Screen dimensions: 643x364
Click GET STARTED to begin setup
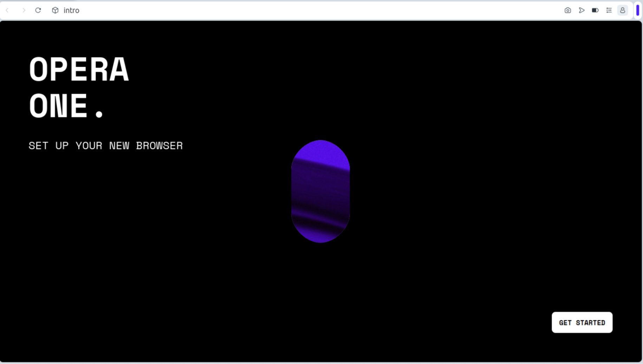click(x=582, y=322)
